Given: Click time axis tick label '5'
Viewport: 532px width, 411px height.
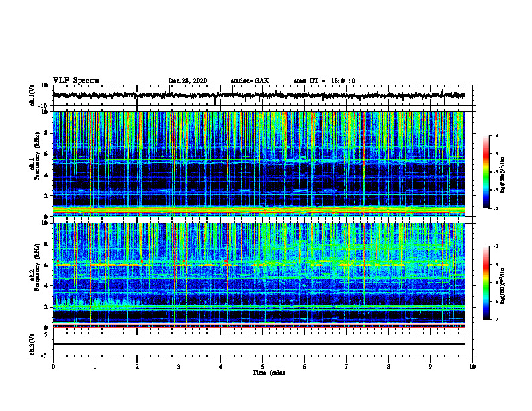Looking at the screenshot, I should (x=263, y=367).
